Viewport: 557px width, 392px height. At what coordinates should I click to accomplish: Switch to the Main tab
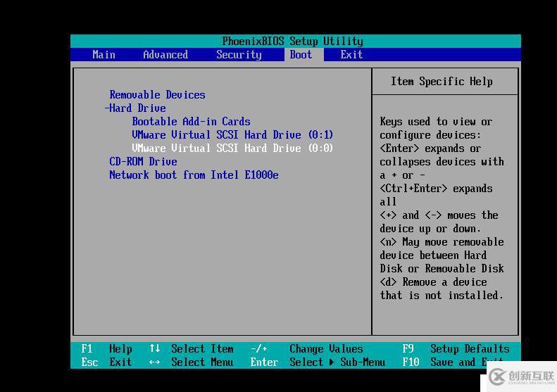[x=104, y=55]
